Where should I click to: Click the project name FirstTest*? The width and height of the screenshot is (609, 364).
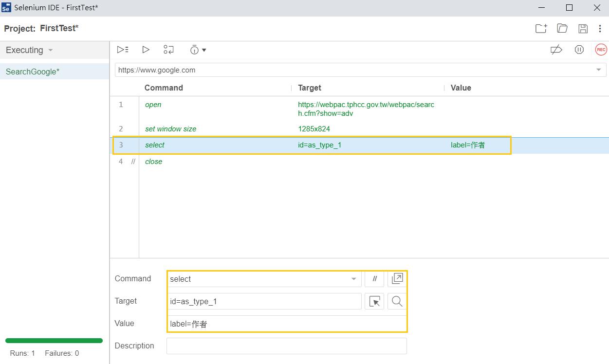pos(59,28)
